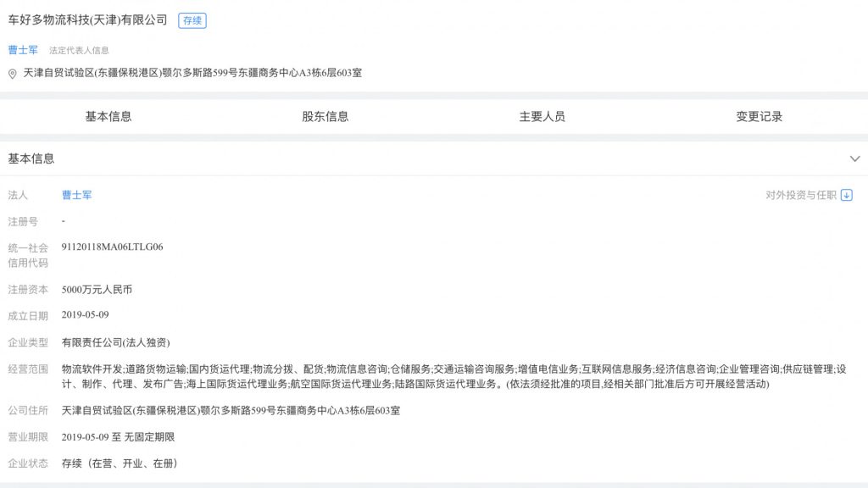Open the 主要人员 tab
The height and width of the screenshot is (488, 868).
point(542,116)
